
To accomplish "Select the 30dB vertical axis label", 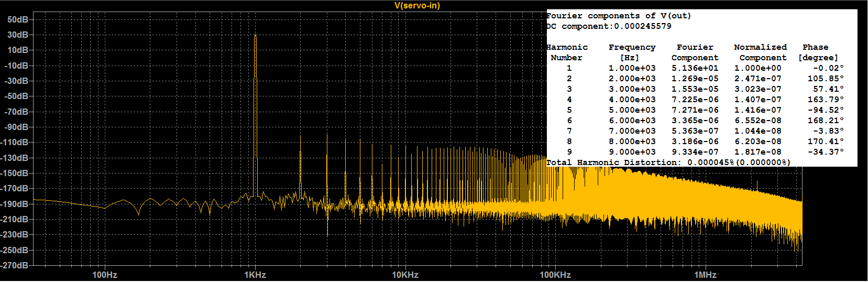I will pos(18,35).
